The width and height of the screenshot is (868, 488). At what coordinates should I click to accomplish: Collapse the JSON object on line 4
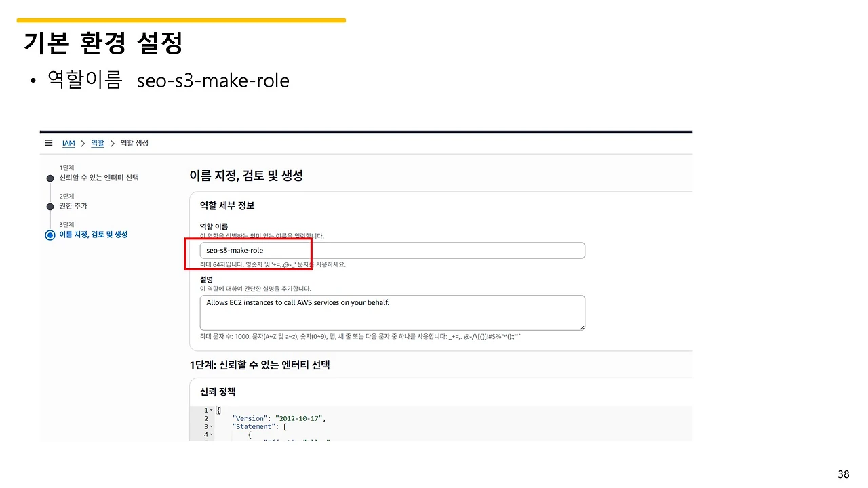coord(210,434)
